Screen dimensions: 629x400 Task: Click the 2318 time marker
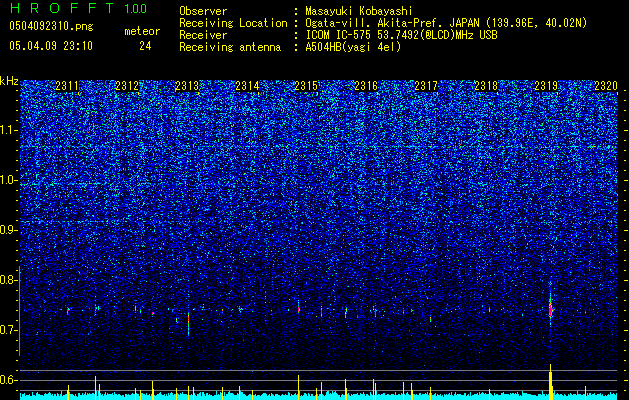pyautogui.click(x=486, y=86)
